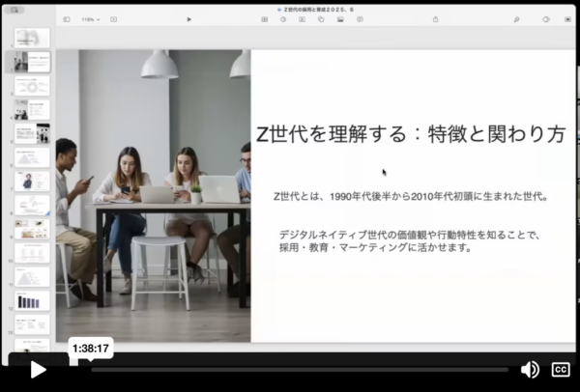
Task: Click the Share icon in the toolbar
Action: click(x=435, y=18)
